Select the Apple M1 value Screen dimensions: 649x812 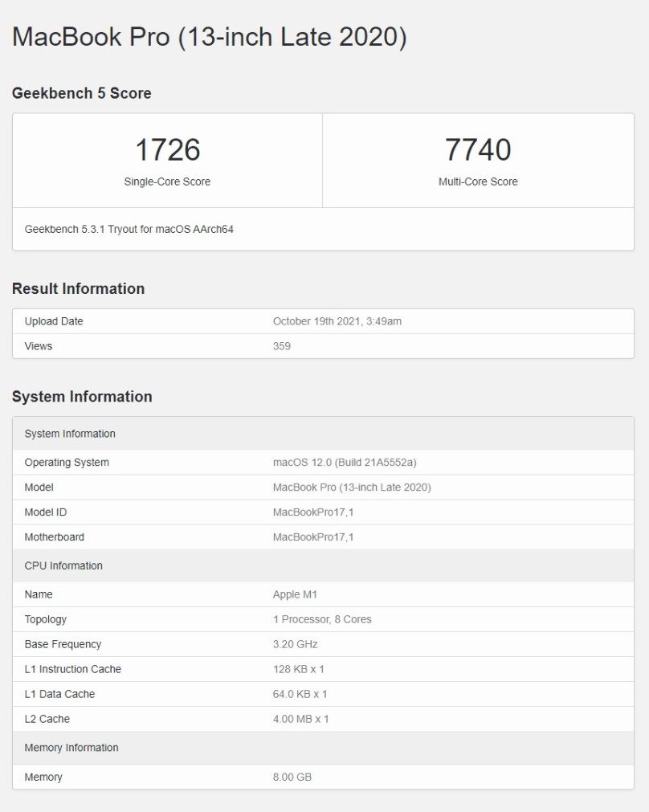[x=295, y=594]
